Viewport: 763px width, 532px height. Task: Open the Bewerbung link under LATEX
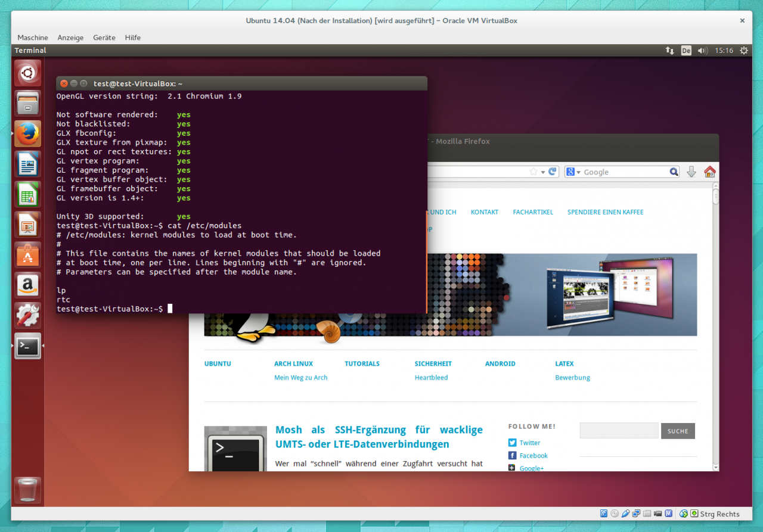(572, 377)
